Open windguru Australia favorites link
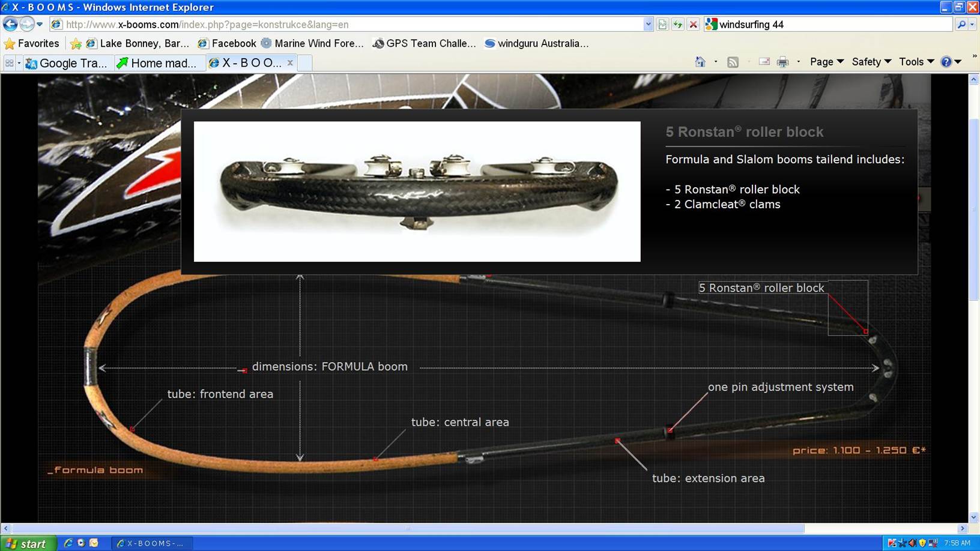 pyautogui.click(x=536, y=43)
